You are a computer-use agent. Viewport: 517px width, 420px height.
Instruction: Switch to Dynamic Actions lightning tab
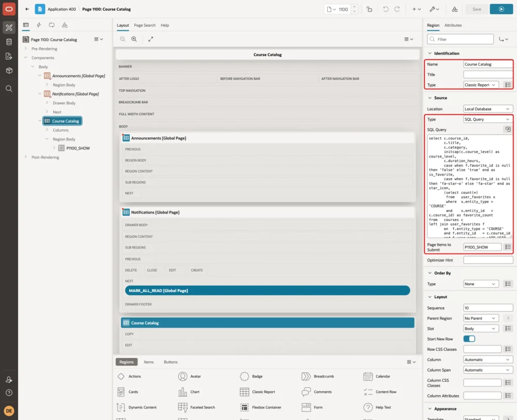pos(38,25)
